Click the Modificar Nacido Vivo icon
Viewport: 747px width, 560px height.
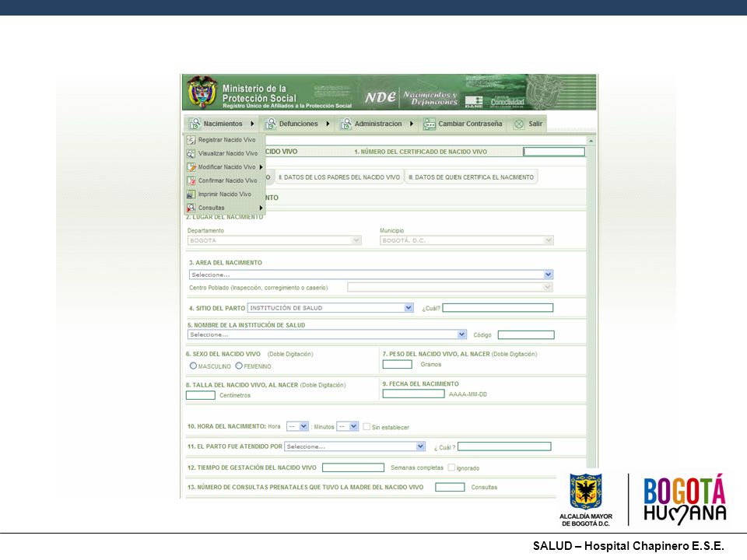[191, 167]
